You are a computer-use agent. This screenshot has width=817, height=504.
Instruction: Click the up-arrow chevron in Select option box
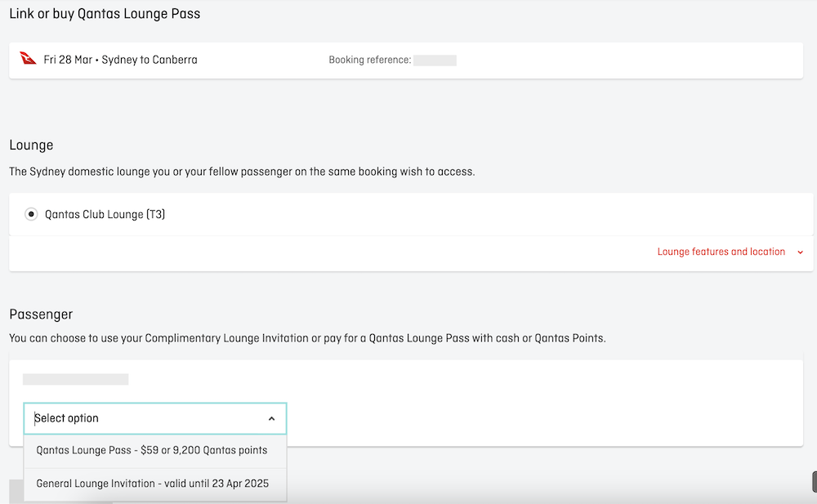271,418
